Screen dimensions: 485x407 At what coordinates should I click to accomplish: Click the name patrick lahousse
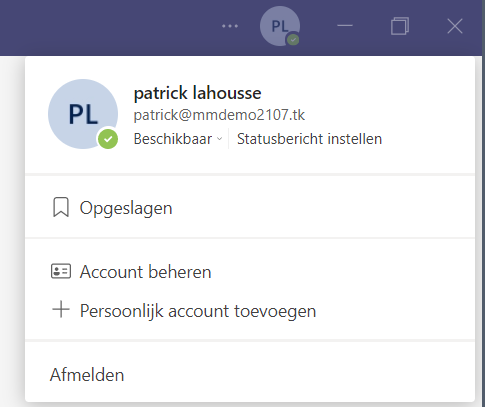tap(197, 93)
